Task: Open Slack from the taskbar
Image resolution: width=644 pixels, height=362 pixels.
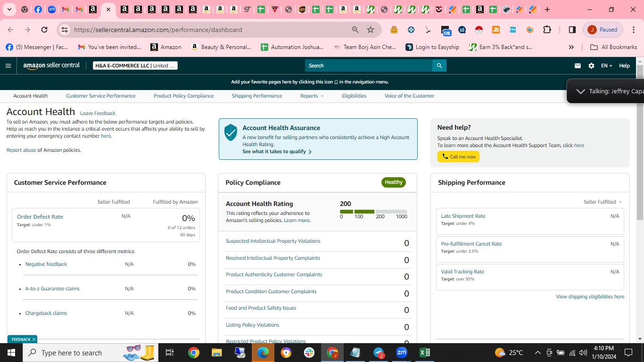Action: (x=309, y=353)
